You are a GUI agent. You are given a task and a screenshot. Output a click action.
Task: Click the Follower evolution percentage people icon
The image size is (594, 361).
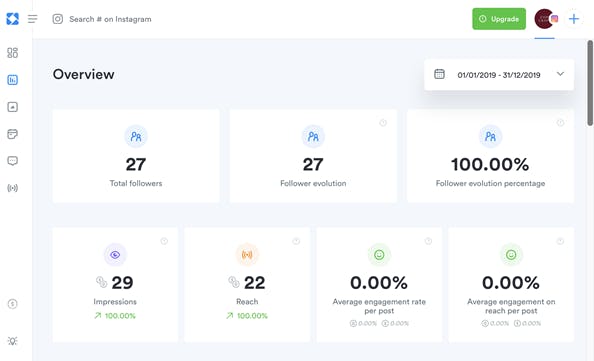coord(491,136)
